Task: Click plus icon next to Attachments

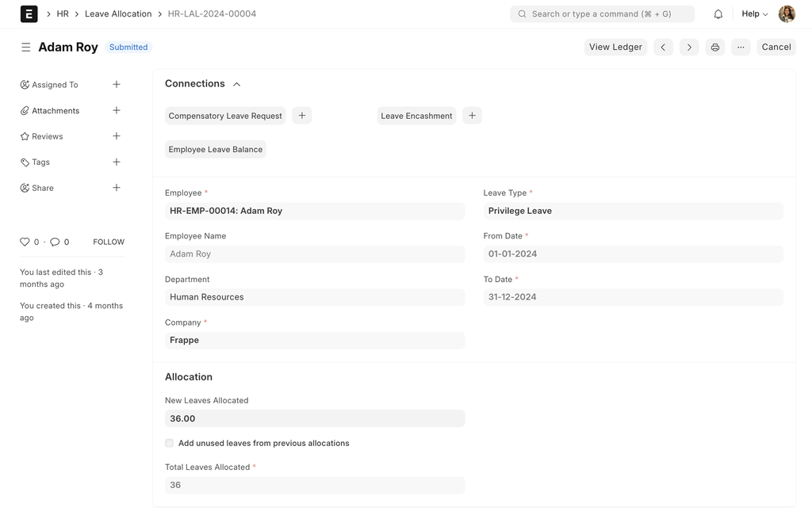Action: [117, 111]
